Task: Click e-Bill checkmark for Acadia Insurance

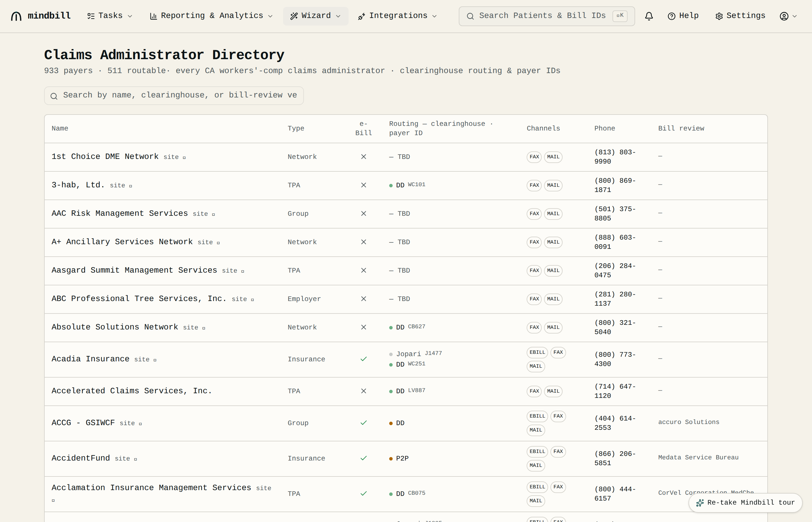Action: coord(363,359)
